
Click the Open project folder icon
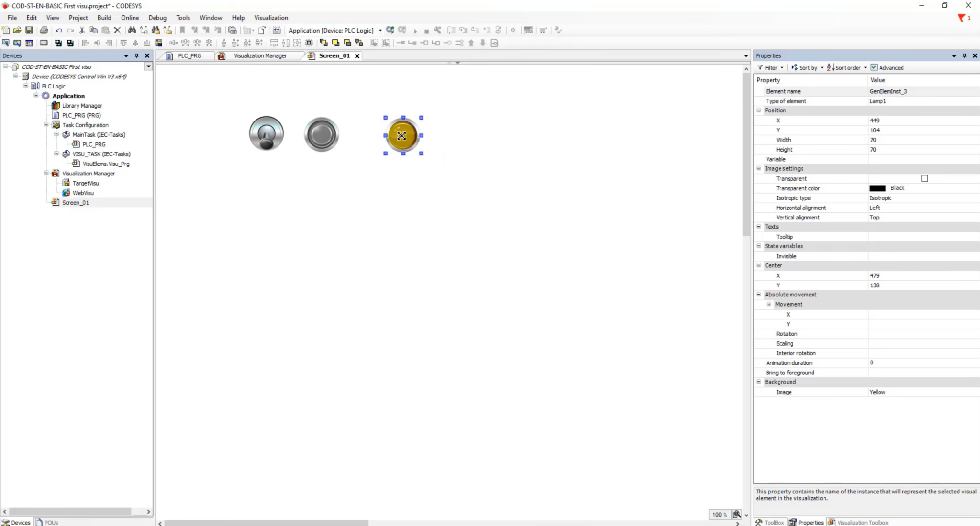(17, 30)
